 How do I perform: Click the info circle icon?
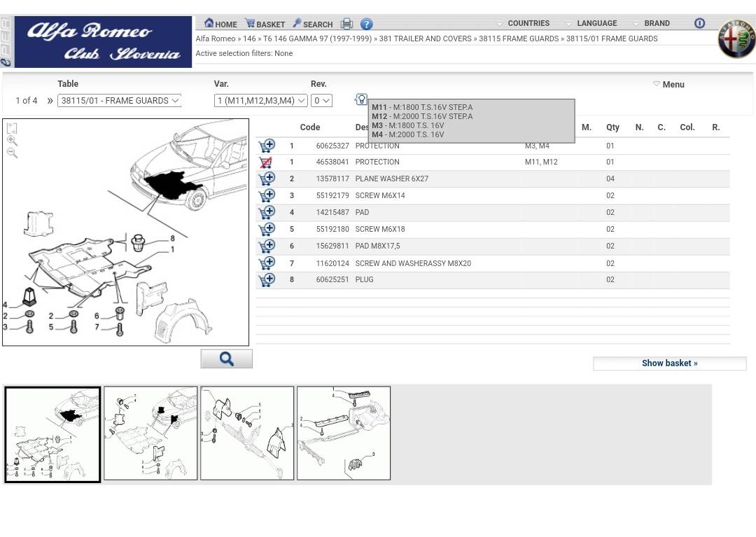(x=699, y=23)
